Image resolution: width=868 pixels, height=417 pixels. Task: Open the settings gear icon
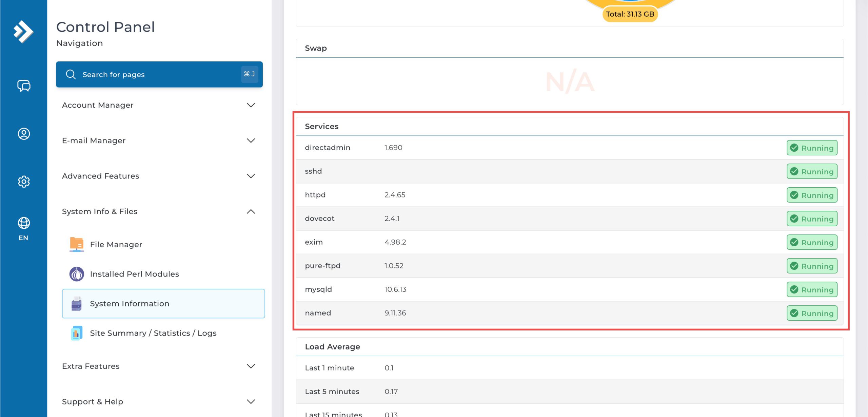pyautogui.click(x=24, y=182)
